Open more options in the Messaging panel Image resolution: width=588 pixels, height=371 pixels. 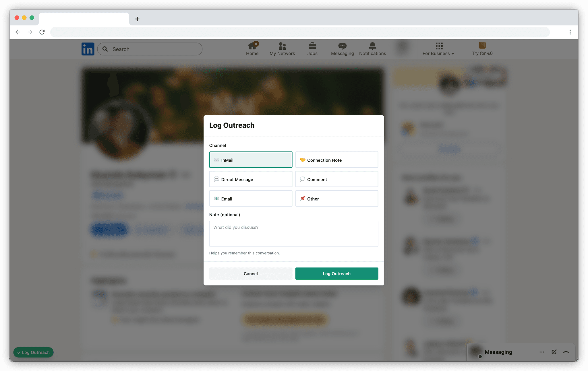point(542,352)
